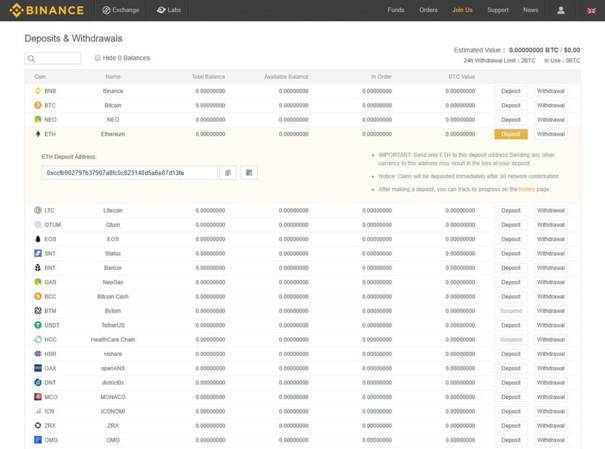Click the LTC coin icon
This screenshot has width=605, height=449.
tap(38, 210)
